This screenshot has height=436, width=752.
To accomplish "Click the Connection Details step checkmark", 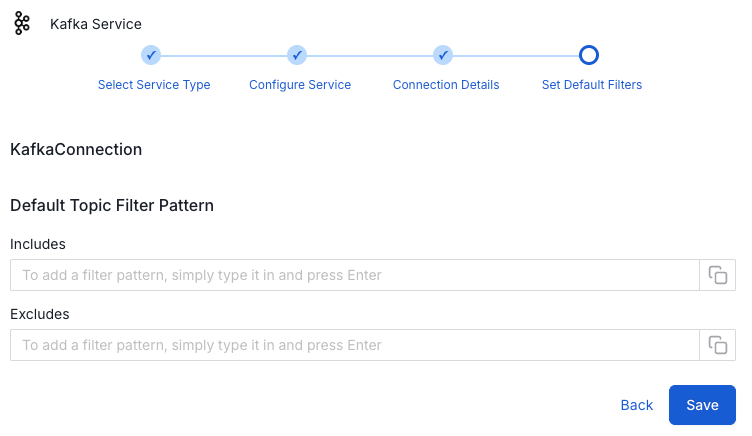I will (443, 55).
